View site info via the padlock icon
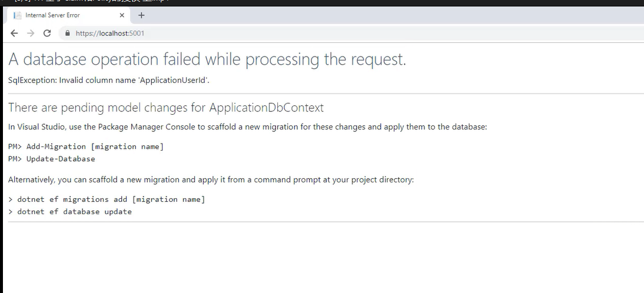Screen dimensions: 644x293 [68, 33]
